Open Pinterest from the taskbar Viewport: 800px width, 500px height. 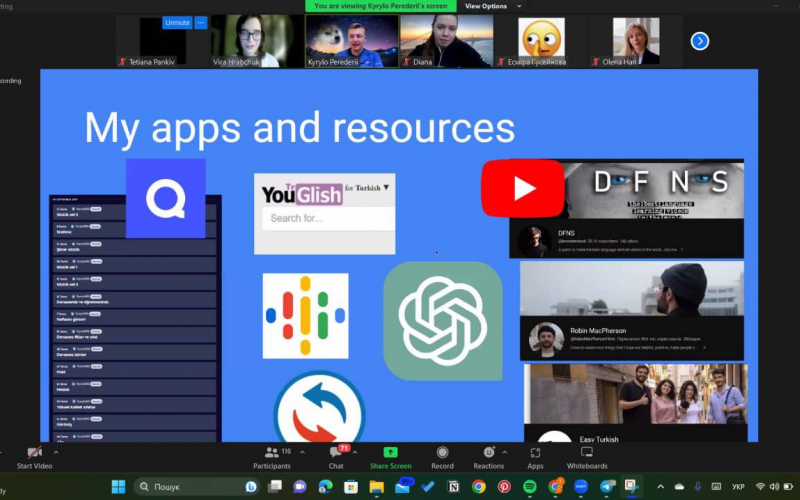pyautogui.click(x=504, y=487)
